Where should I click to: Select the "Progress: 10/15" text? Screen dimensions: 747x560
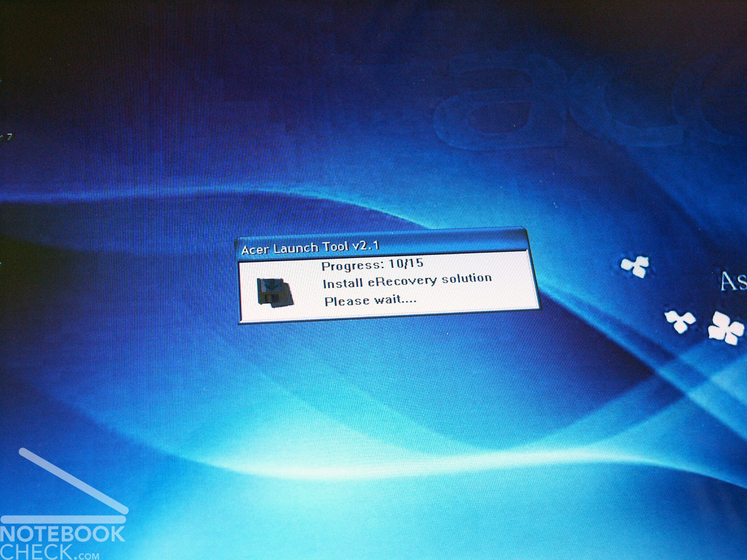coord(373,265)
